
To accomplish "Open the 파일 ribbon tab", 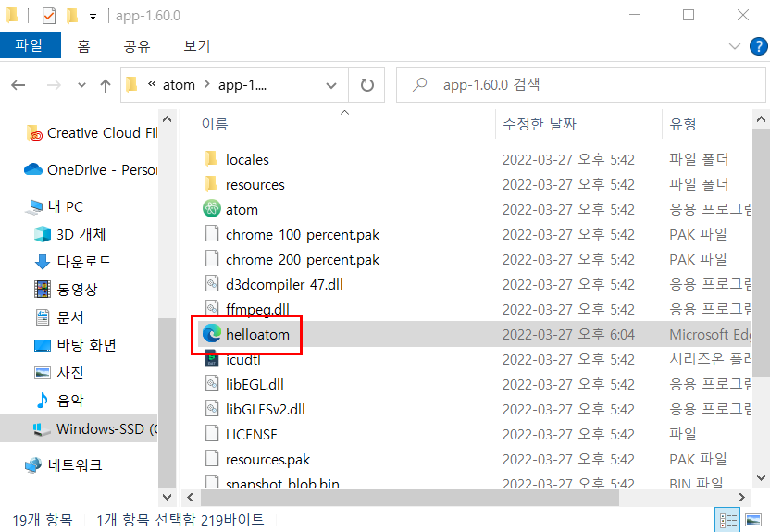I will [30, 45].
